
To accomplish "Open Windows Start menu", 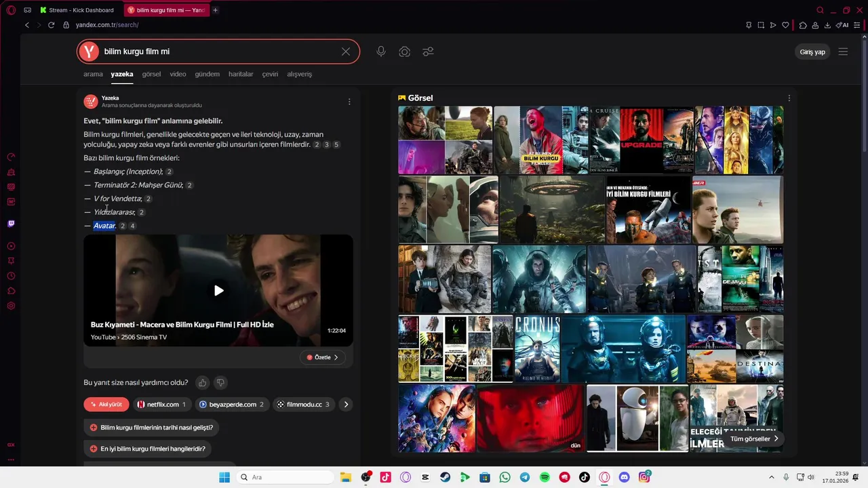I will click(x=224, y=477).
